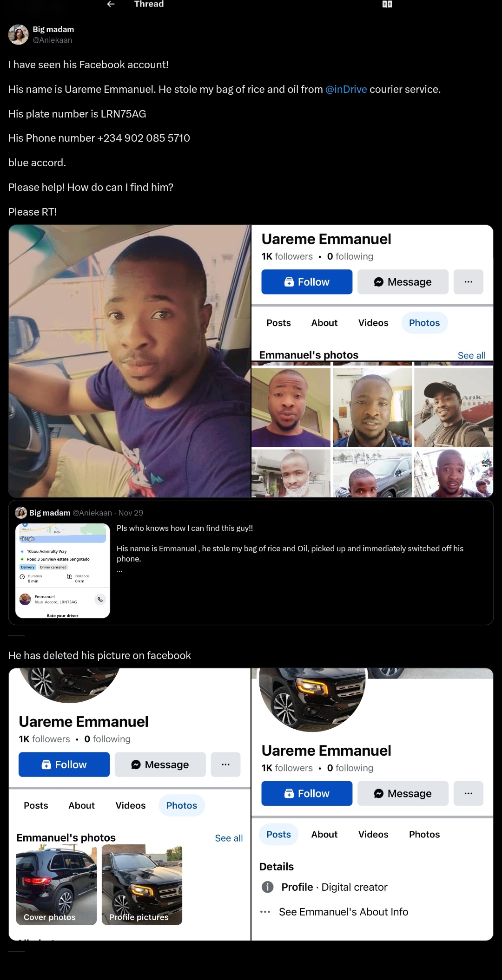Screen dimensions: 502x980
Task: Open Big madam's profile avatar
Action: [19, 34]
